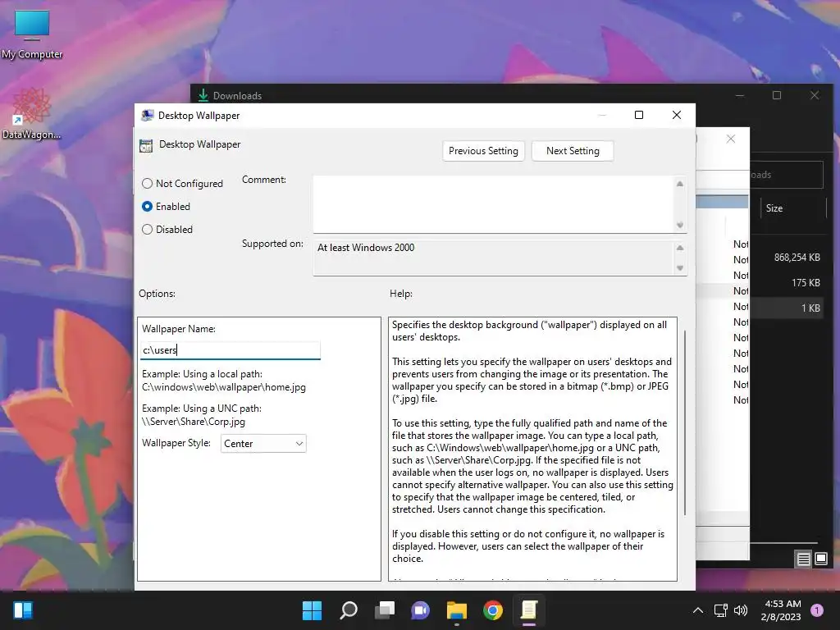840x630 pixels.
Task: Select the Disabled radio button
Action: 147,230
